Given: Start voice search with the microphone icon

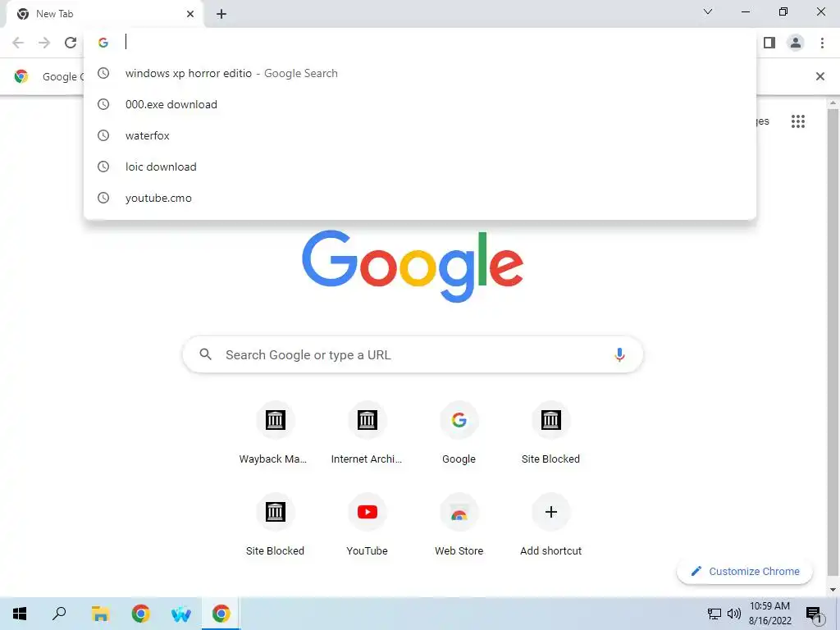Looking at the screenshot, I should click(x=620, y=354).
